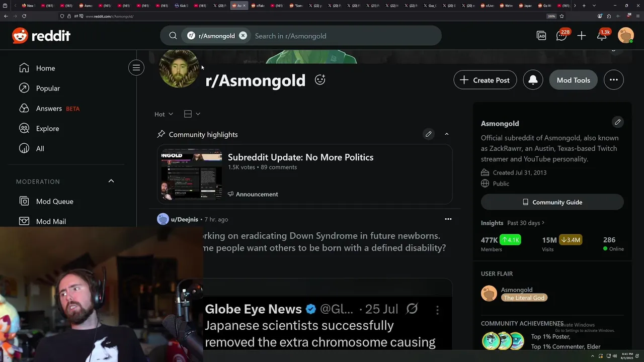
Task: Click 286 Online stat
Action: pyautogui.click(x=613, y=243)
